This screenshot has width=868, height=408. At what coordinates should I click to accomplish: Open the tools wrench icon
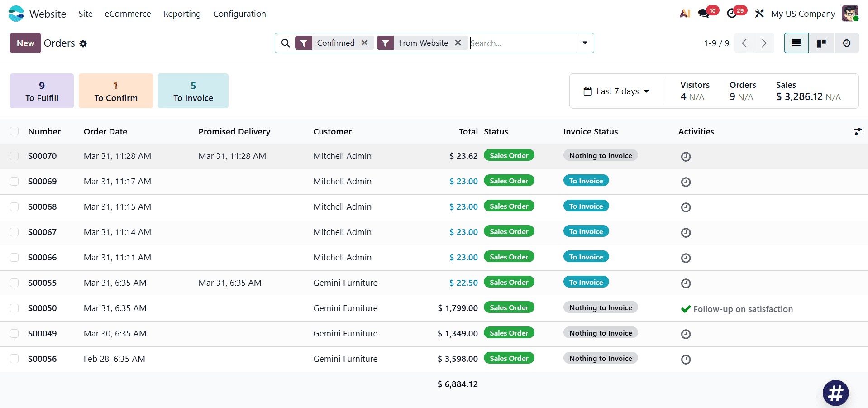point(759,14)
